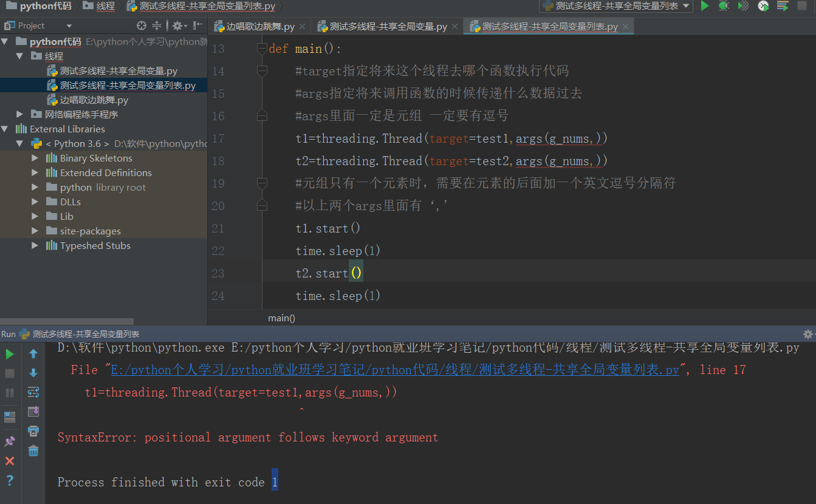Collapse the External Libraries node
The height and width of the screenshot is (504, 816).
click(5, 129)
